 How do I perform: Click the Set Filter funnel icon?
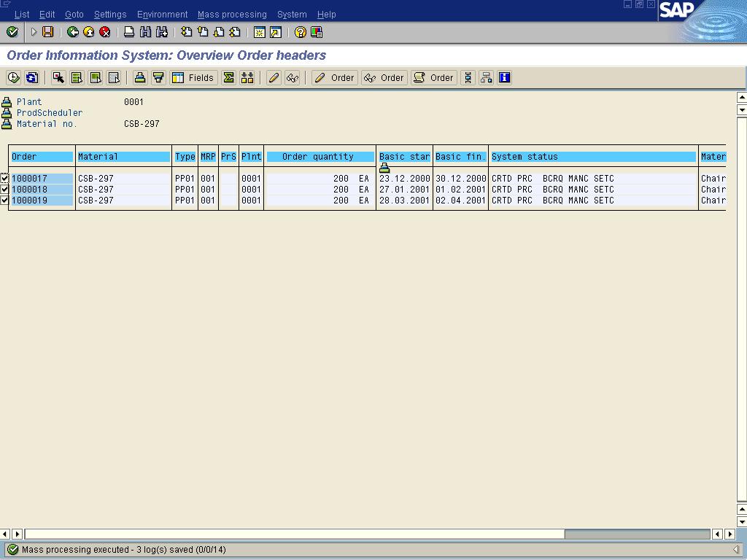pyautogui.click(x=158, y=77)
